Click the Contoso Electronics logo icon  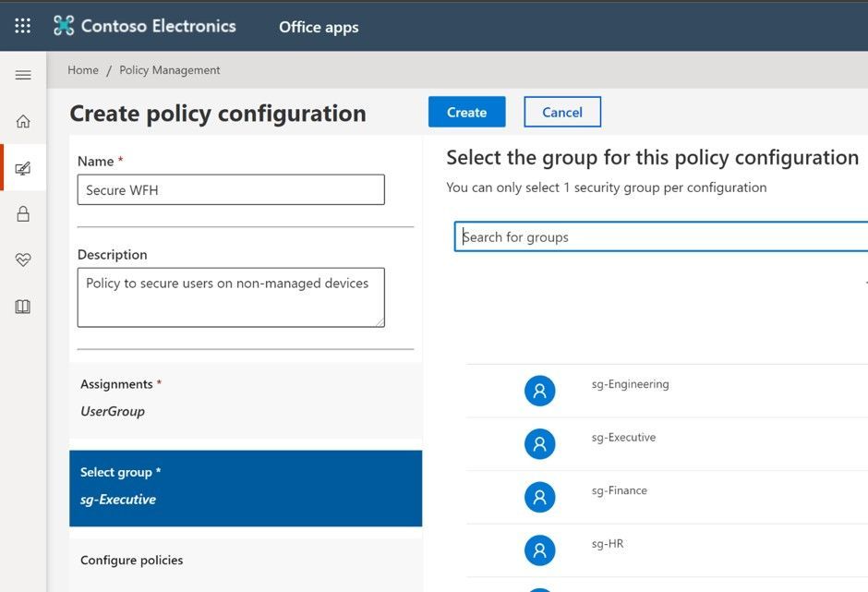pyautogui.click(x=64, y=26)
